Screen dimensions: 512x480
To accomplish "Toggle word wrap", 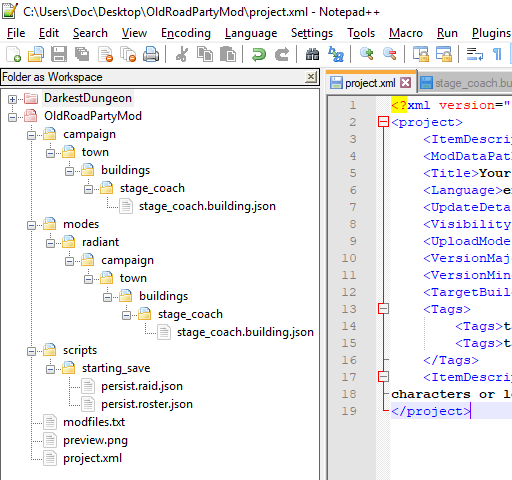I will click(x=474, y=54).
